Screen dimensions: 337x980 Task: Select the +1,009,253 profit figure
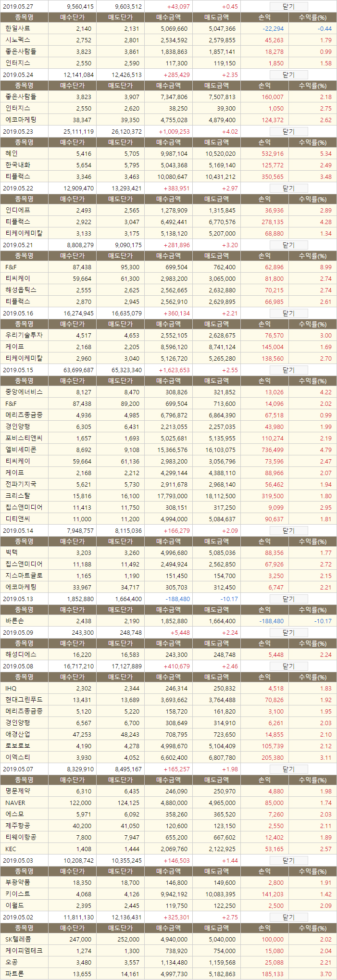tap(174, 132)
